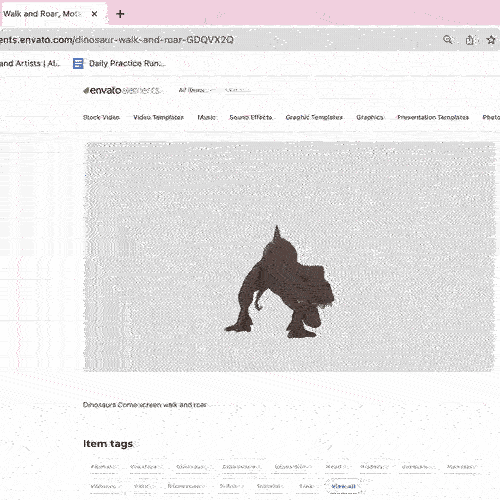Click the search field in the Envato header

coord(238,90)
